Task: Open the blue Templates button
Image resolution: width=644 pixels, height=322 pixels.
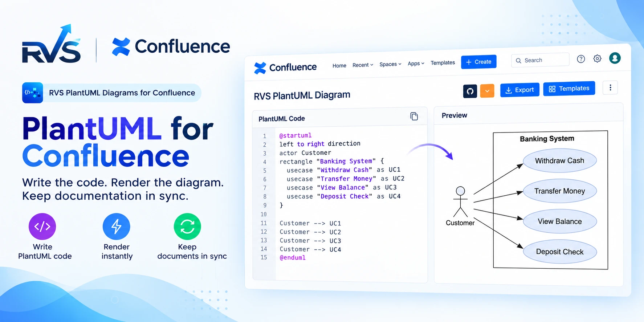Action: [569, 89]
